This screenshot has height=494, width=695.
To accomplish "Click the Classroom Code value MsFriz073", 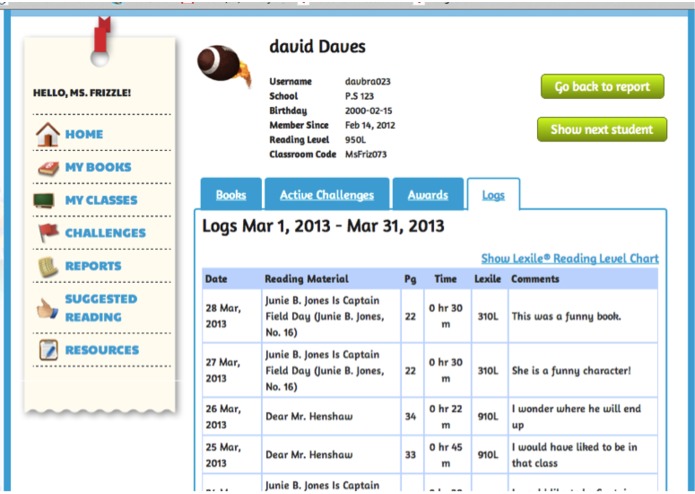I will click(x=366, y=154).
